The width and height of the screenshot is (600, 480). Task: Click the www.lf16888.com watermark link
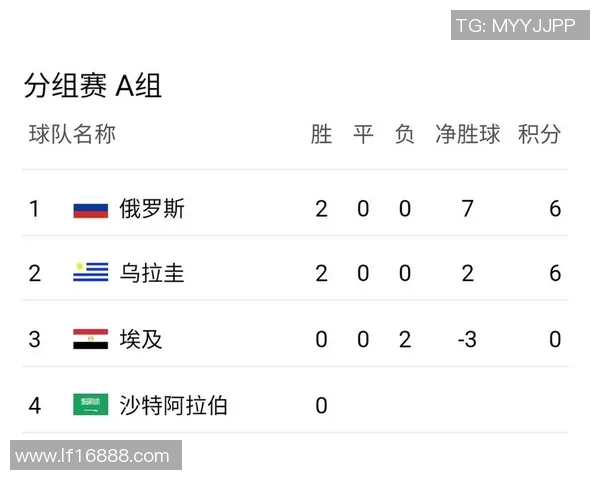pyautogui.click(x=93, y=457)
